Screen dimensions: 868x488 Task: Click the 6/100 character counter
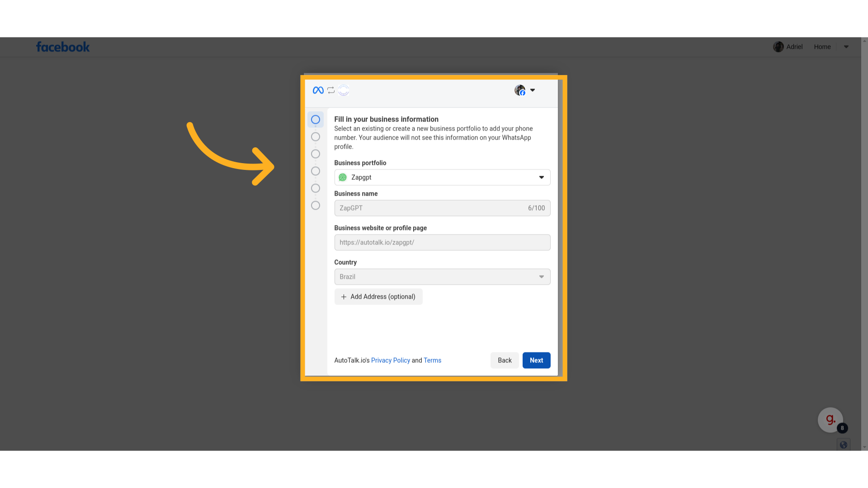[536, 208]
